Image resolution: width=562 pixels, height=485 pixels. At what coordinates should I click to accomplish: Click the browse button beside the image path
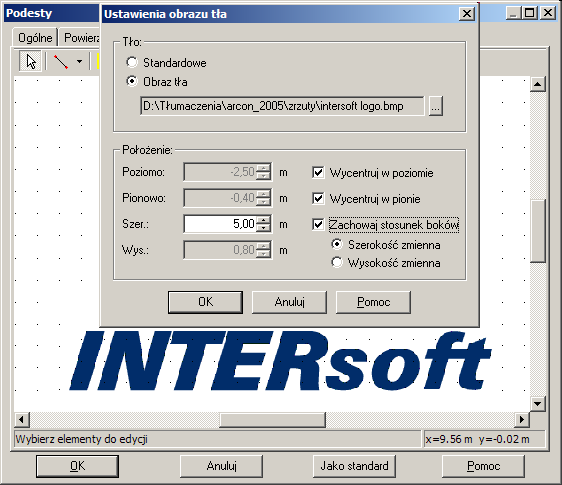point(435,106)
